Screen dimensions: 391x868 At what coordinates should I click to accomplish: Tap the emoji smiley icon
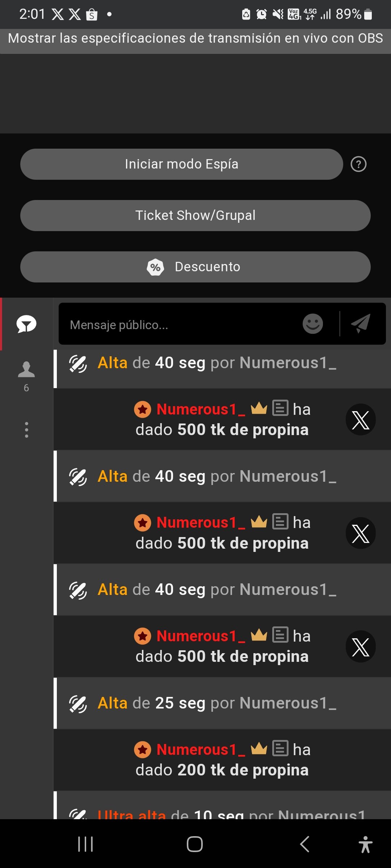[x=312, y=324]
